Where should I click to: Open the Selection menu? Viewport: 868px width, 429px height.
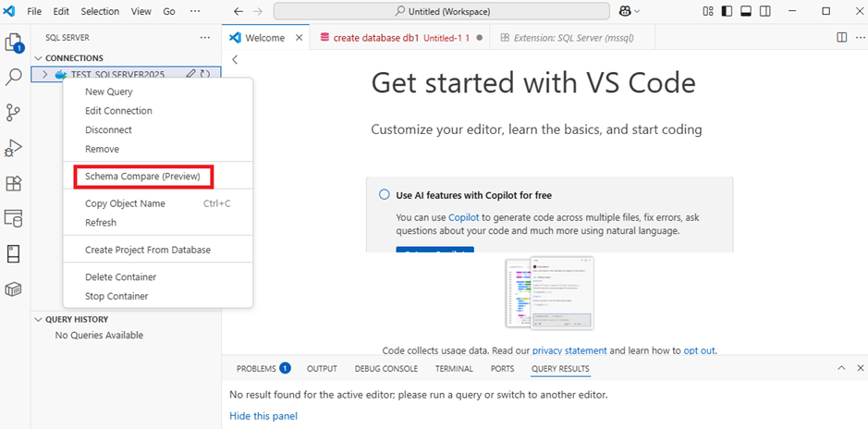click(x=100, y=11)
